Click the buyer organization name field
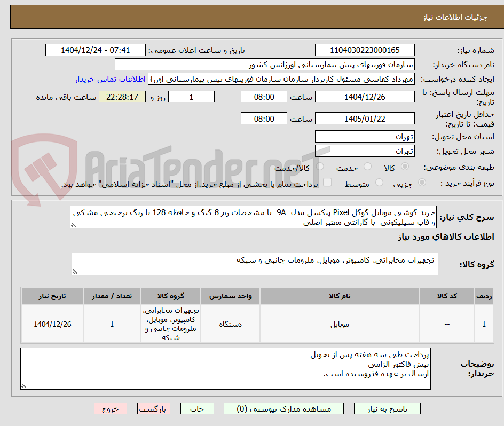This screenshot has width=504, height=426. point(264,65)
